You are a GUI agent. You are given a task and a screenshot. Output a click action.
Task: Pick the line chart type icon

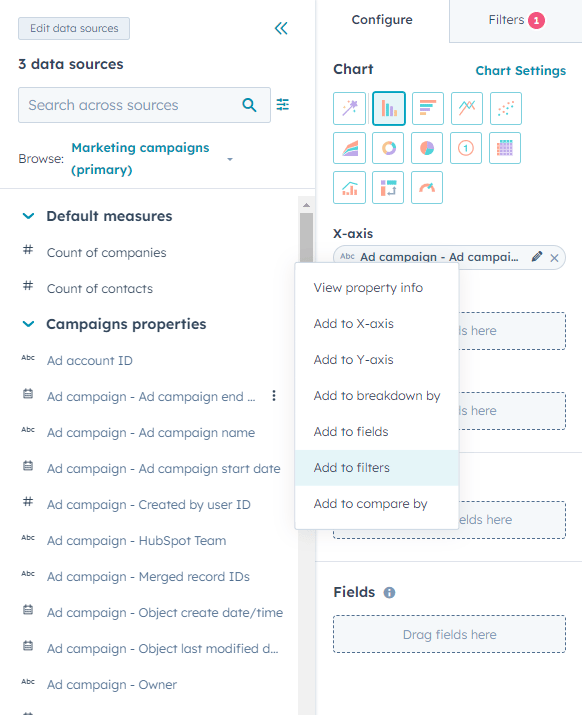point(467,109)
